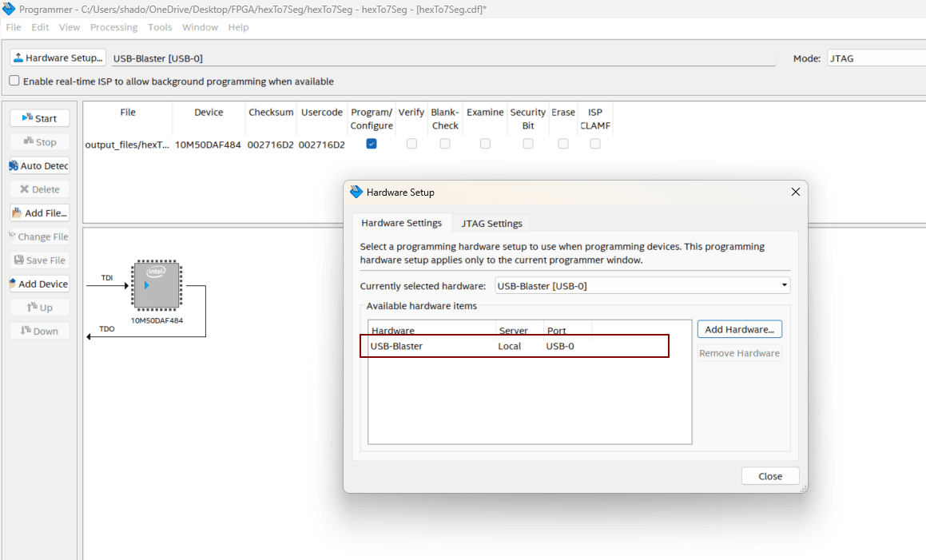The width and height of the screenshot is (926, 560).
Task: Click the USB-Blaster [USB-0] hardware field
Action: coord(443,58)
